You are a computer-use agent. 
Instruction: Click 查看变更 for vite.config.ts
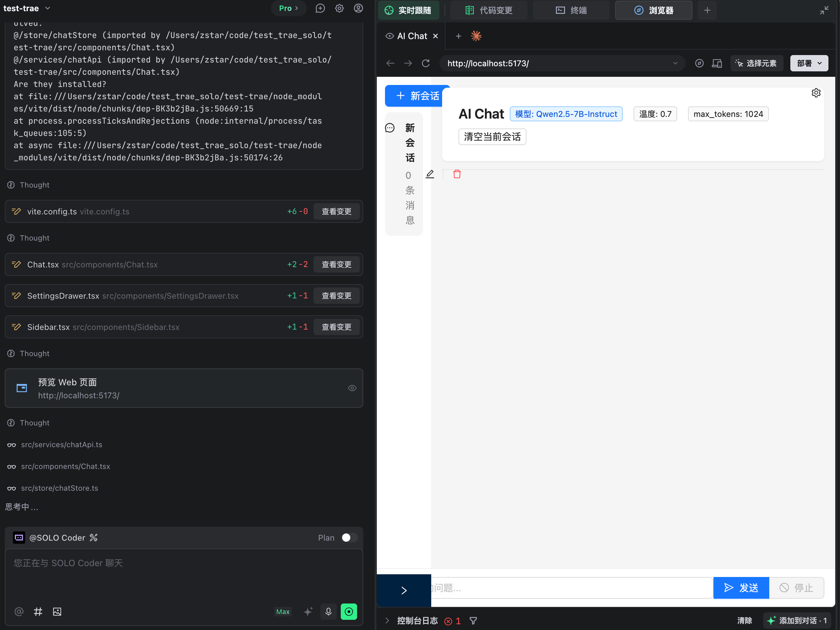tap(336, 211)
